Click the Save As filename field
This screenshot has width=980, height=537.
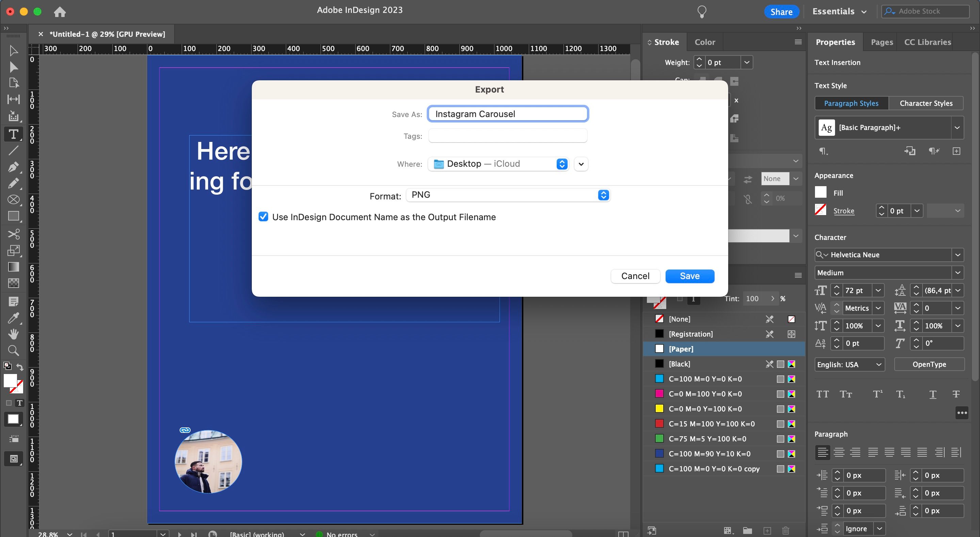(x=507, y=113)
